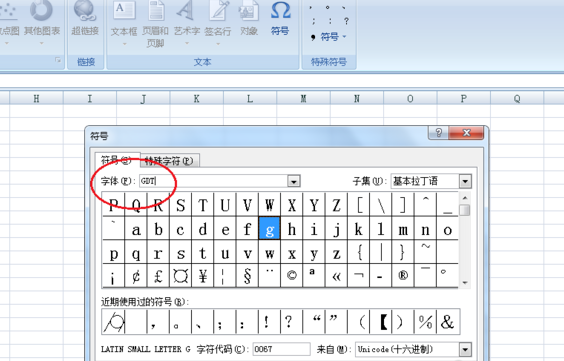The image size is (564, 361).
Task: Pick the copyright © symbol
Action: click(292, 276)
